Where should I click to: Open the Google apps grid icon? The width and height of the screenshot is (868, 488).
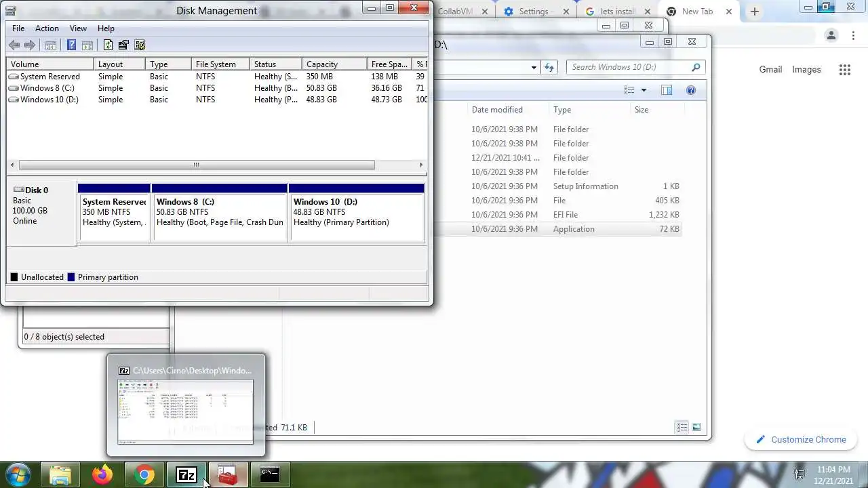click(844, 70)
